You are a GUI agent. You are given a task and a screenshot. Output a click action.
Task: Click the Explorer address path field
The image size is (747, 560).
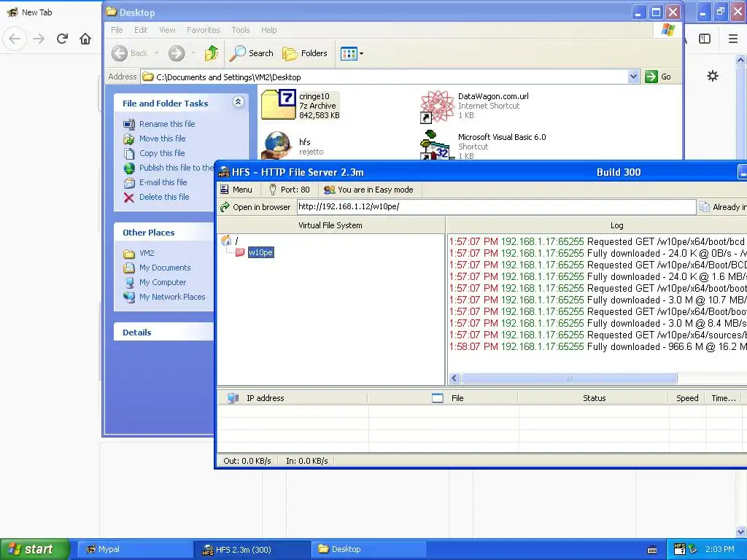[x=385, y=77]
